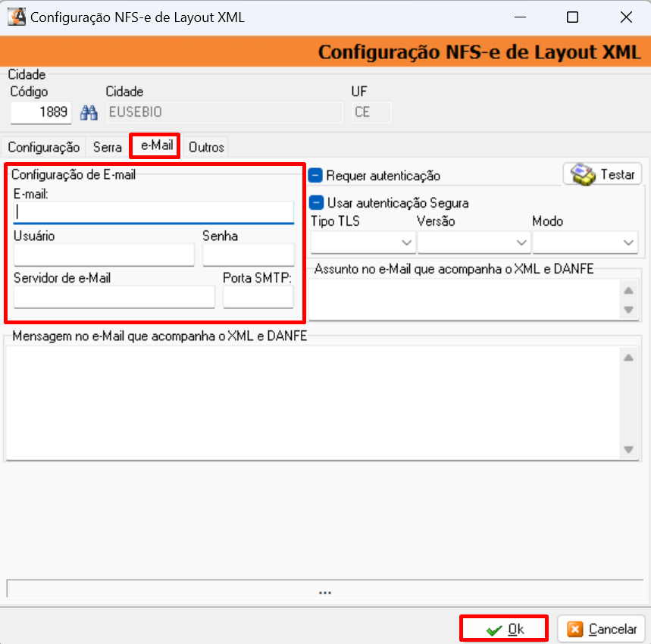
Task: Click down arrow of Mensagem scrollbar
Action: tap(628, 449)
